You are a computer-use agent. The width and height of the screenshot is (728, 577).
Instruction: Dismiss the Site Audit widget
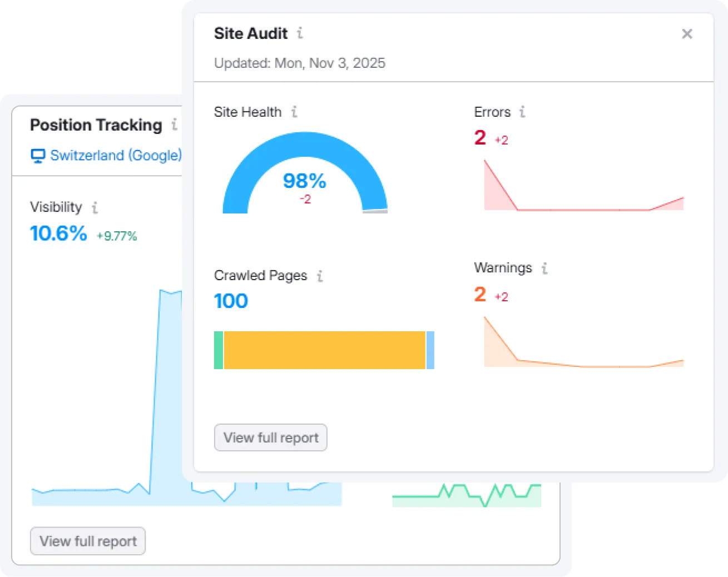click(x=687, y=34)
